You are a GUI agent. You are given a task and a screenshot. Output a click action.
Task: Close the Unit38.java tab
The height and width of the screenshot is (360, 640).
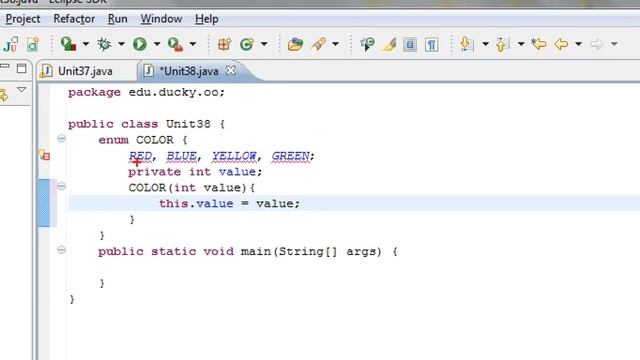pos(231,71)
